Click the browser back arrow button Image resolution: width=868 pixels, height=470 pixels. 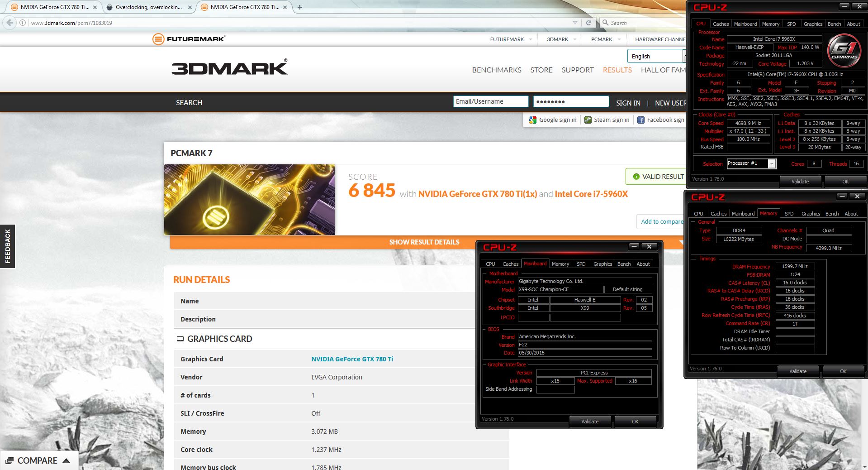9,23
